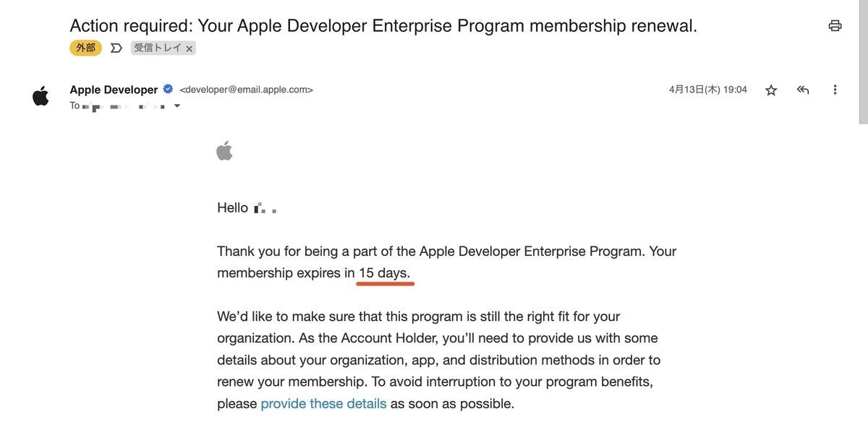Click the 受信トレイ inbox label

[158, 48]
